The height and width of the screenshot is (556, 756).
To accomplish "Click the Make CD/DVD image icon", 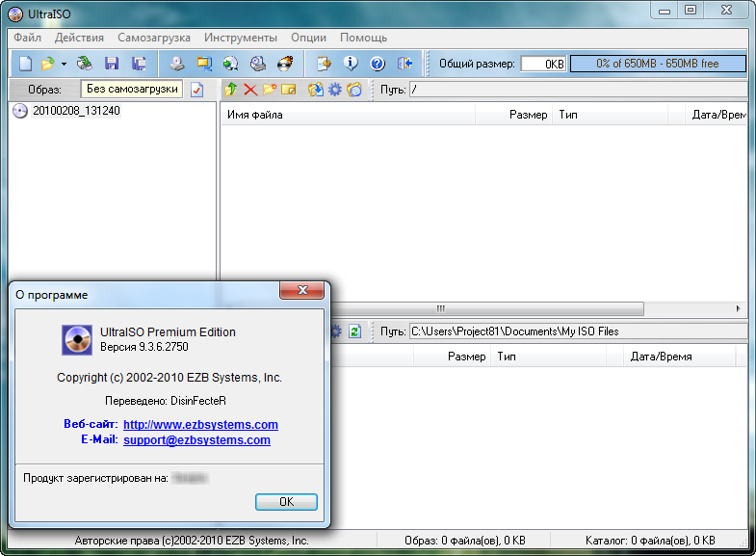I will 177,64.
